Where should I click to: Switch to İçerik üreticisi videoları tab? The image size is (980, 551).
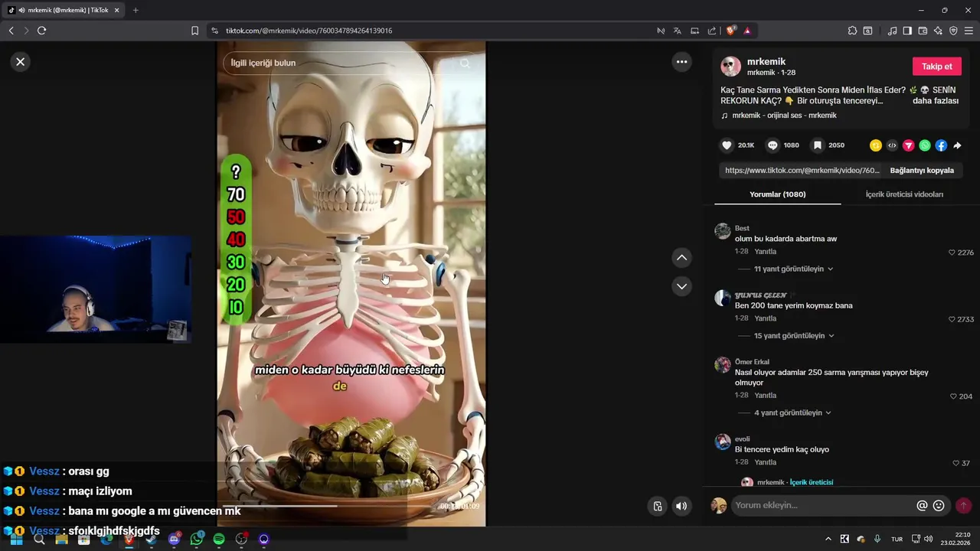pyautogui.click(x=904, y=194)
